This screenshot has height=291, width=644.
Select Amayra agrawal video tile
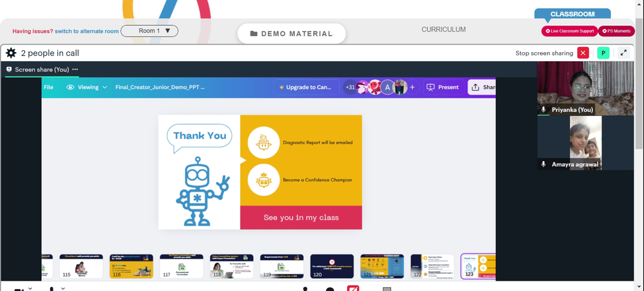click(x=585, y=143)
